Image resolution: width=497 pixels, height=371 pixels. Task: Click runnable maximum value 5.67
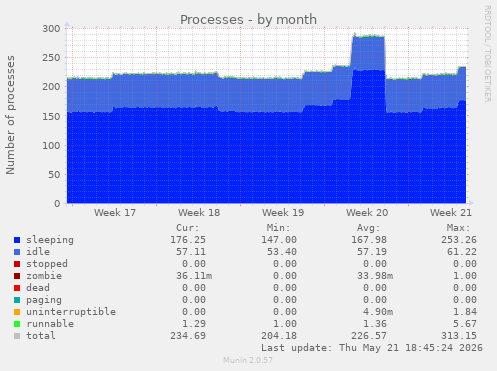(465, 324)
